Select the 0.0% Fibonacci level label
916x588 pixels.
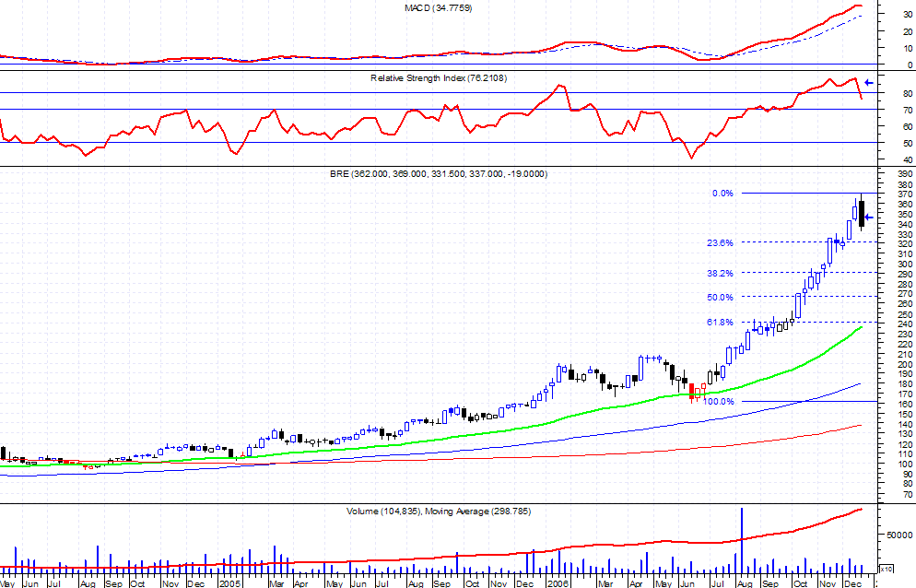coord(722,194)
